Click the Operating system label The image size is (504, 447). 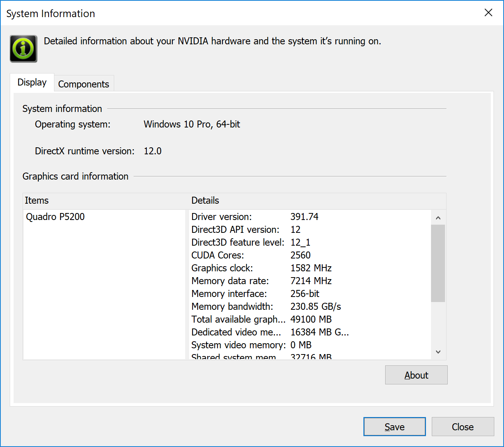click(x=73, y=124)
